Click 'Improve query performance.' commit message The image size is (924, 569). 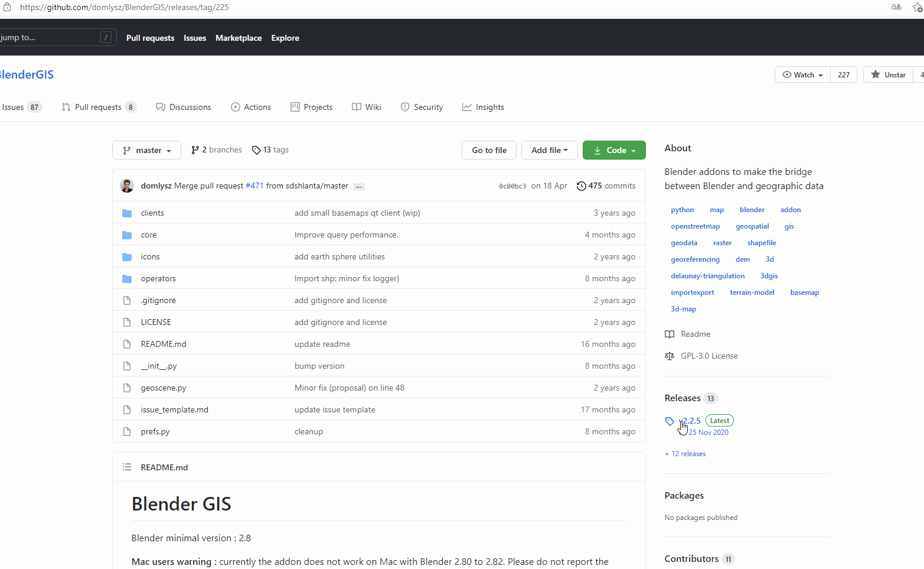347,235
